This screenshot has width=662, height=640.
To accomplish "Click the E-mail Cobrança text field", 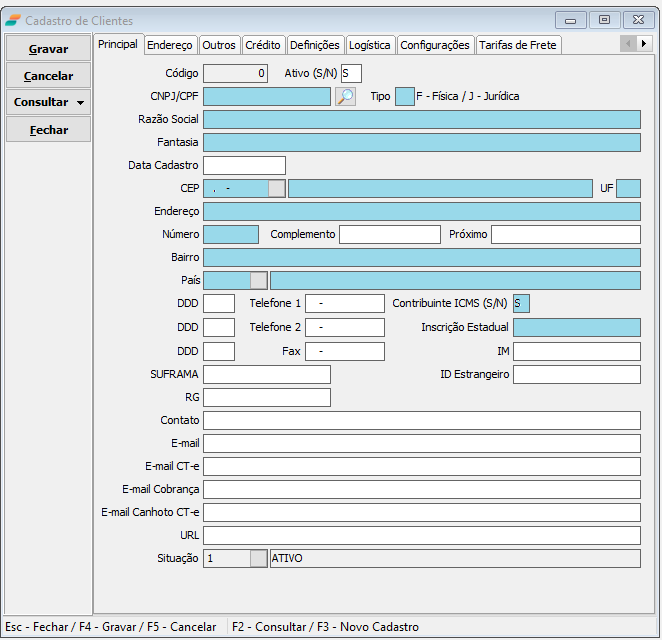I will (x=421, y=489).
